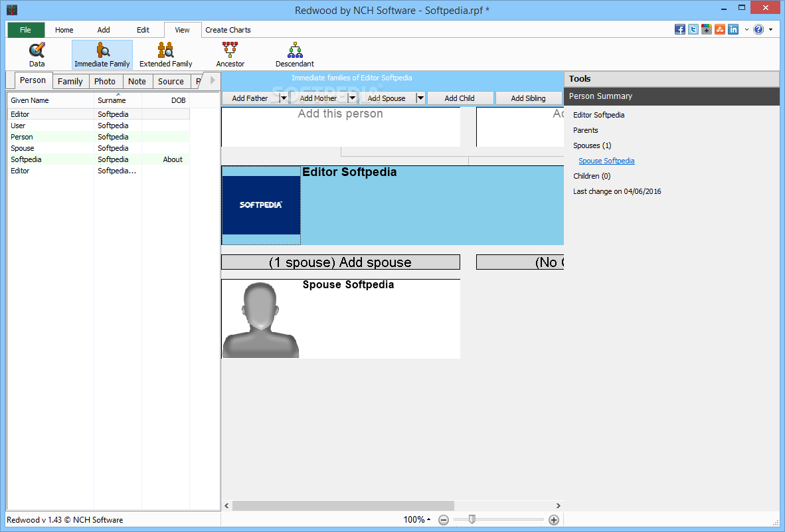
Task: Open the Descendant chart view
Action: pos(295,54)
